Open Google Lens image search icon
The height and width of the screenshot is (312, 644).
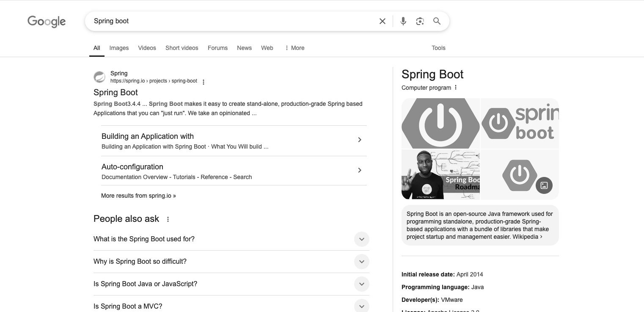pyautogui.click(x=420, y=21)
